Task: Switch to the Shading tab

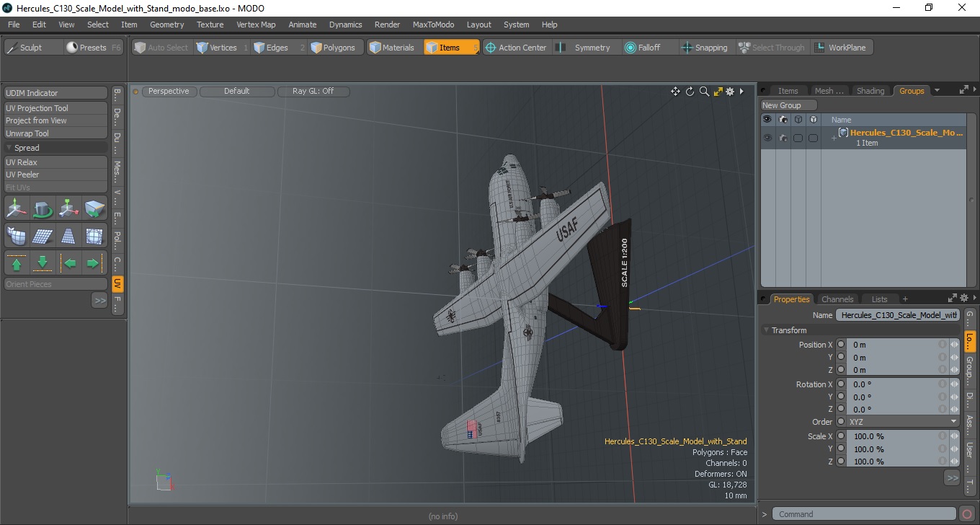Action: 870,91
